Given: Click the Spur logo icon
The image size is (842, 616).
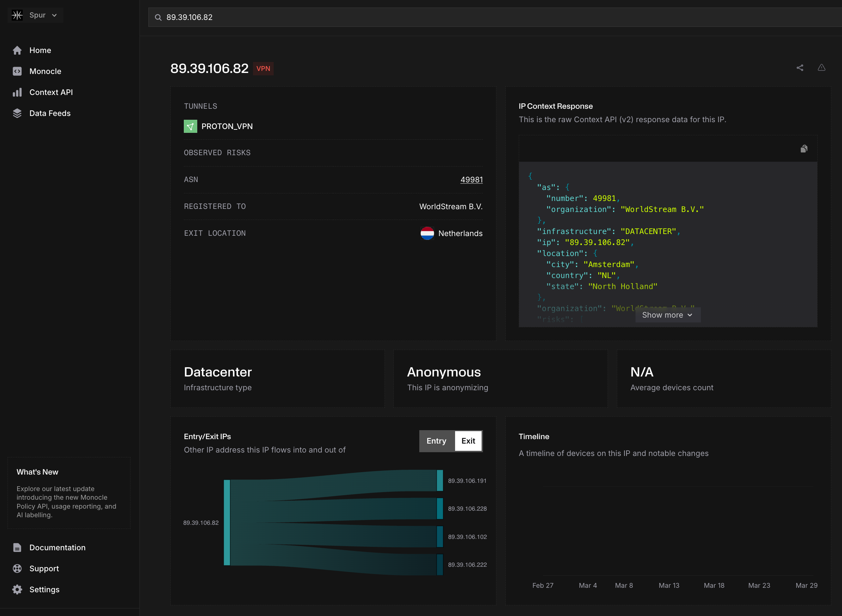Looking at the screenshot, I should [17, 15].
